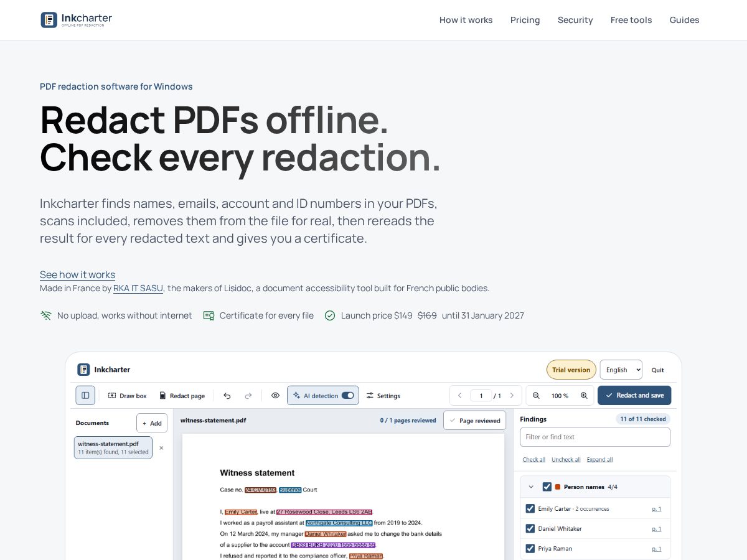Click the highlighted 'Daniel Whitaker' in the document
747x560 pixels.
tap(326, 534)
